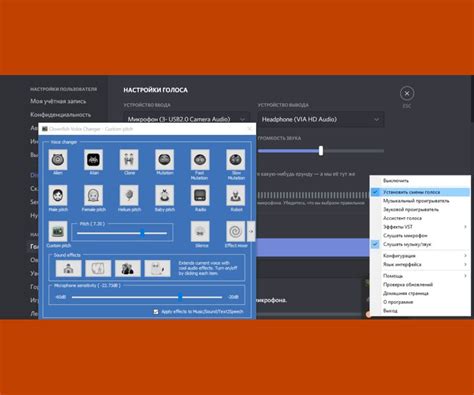Toggle Apply effects to Music/Sound/Text2Speech checkbox
The height and width of the screenshot is (395, 474).
(x=156, y=312)
